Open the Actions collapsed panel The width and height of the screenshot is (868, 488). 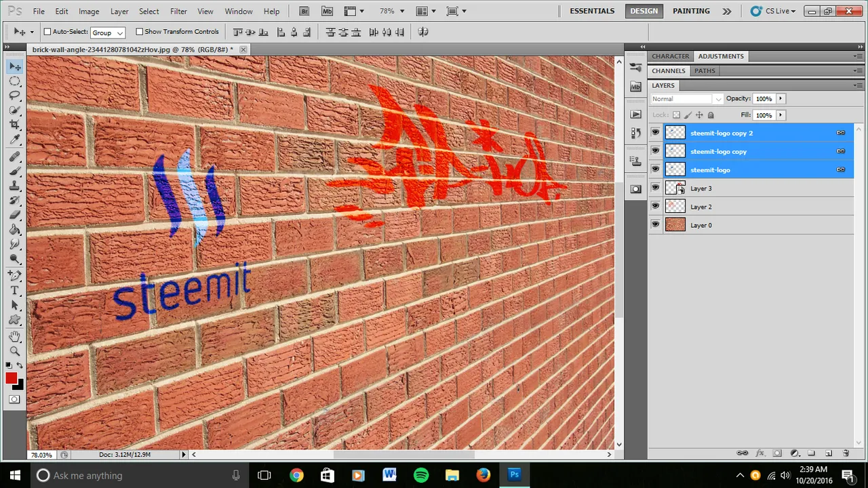click(x=635, y=115)
